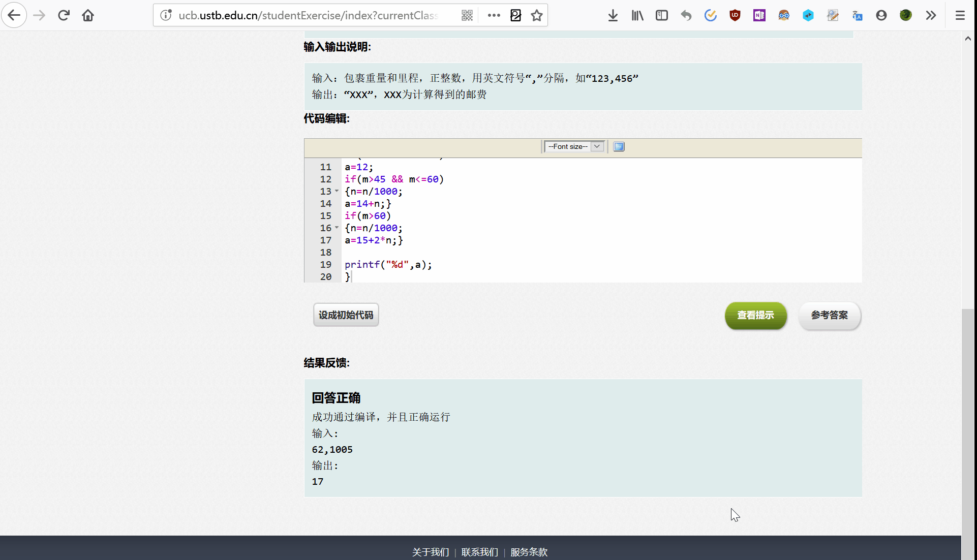977x560 pixels.
Task: Open the OneNote clipper extension
Action: pyautogui.click(x=759, y=15)
